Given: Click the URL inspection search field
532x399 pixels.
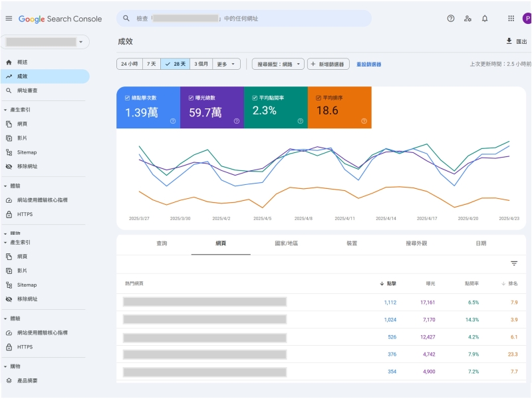Looking at the screenshot, I should (x=244, y=19).
